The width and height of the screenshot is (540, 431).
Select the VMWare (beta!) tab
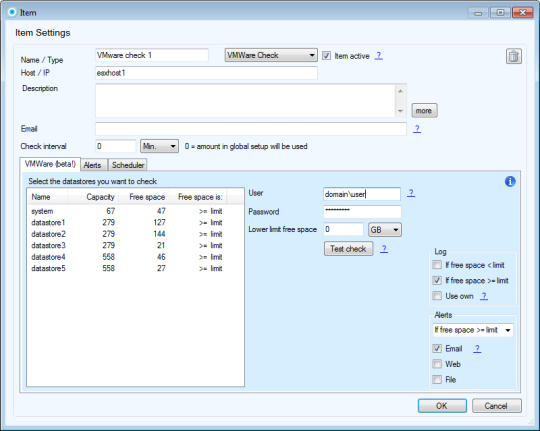(50, 164)
